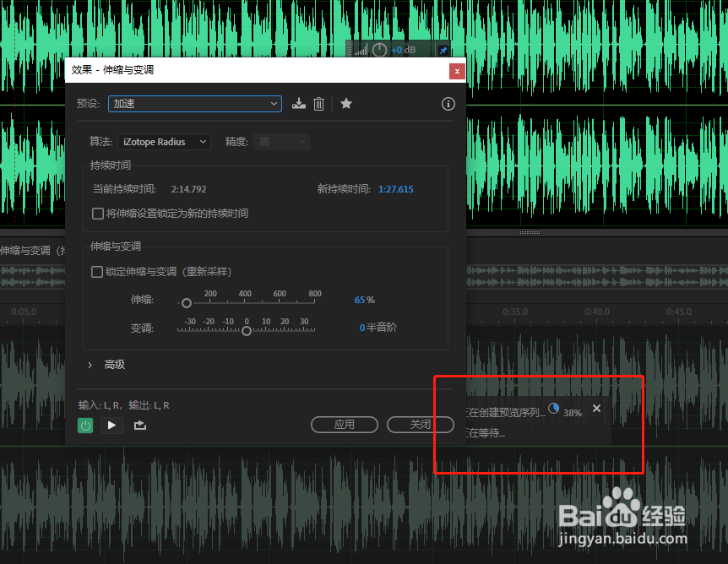Play effect preview

pyautogui.click(x=111, y=426)
